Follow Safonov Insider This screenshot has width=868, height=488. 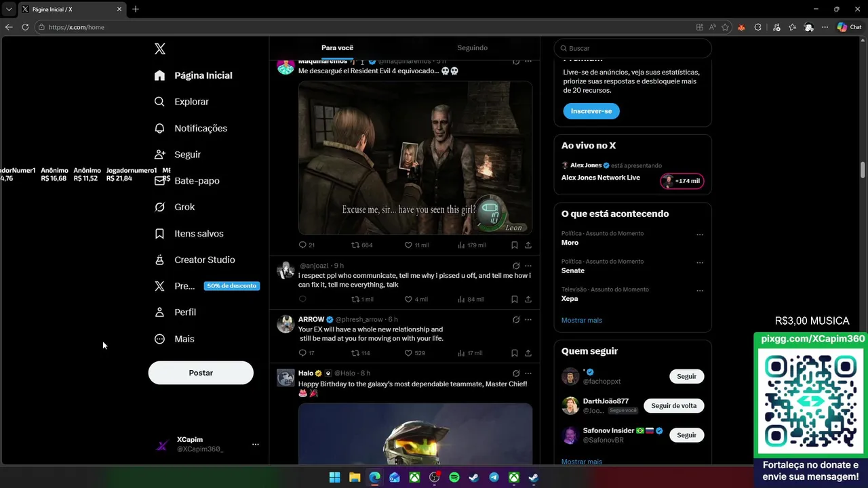pyautogui.click(x=686, y=435)
